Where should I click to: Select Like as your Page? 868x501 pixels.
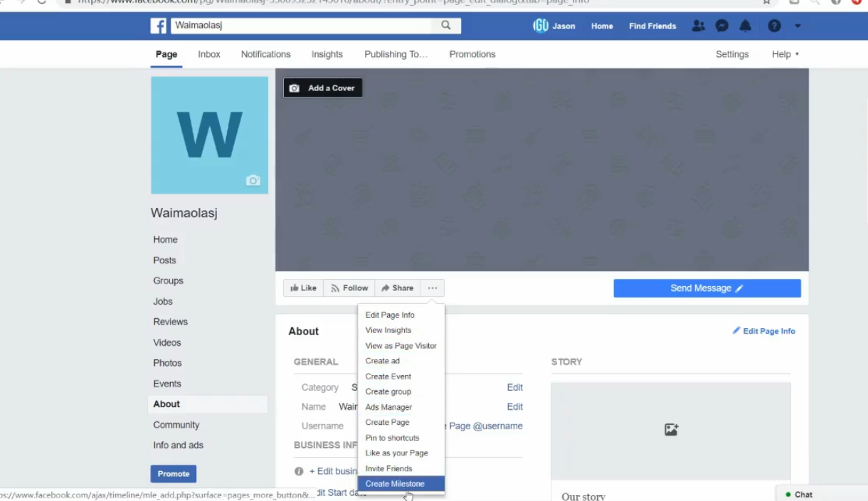click(x=401, y=453)
